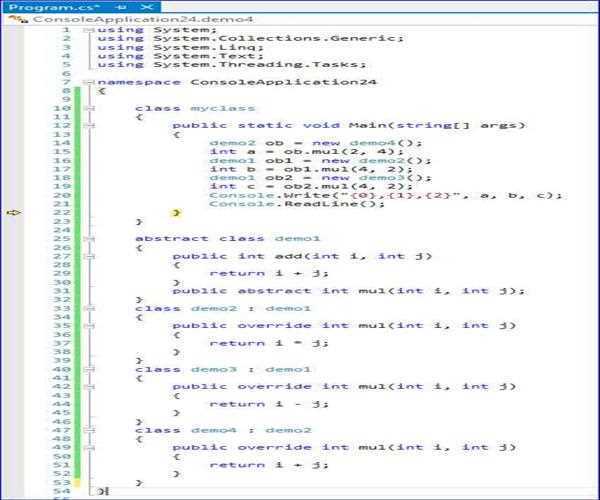Screen dimensions: 600x500
Task: Collapse the class myclass region
Action: coord(89,108)
